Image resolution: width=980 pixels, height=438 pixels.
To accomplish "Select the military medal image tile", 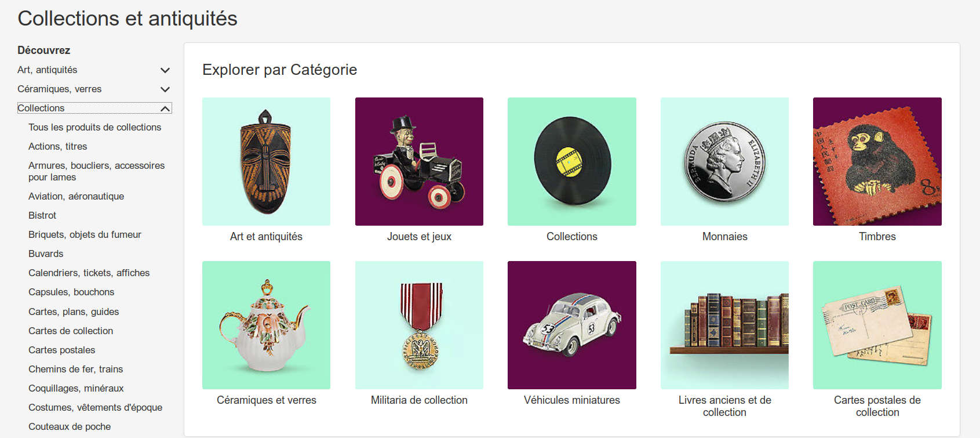I will [419, 325].
